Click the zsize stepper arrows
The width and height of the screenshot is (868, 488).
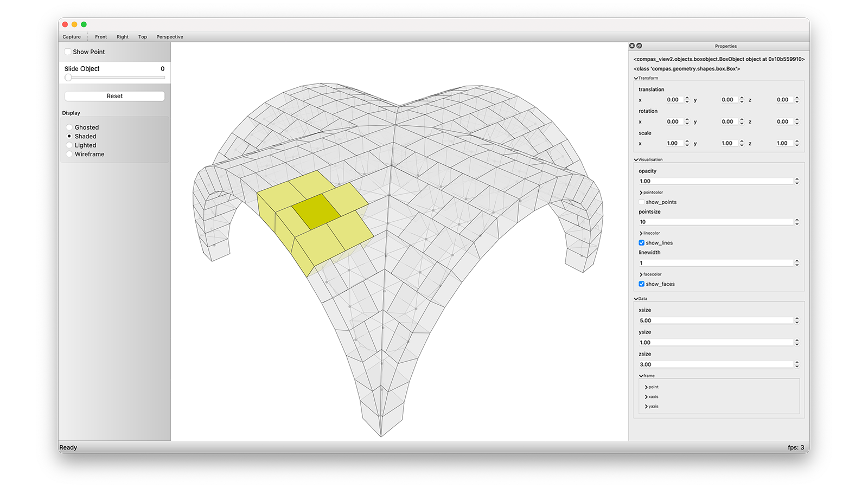pos(796,364)
